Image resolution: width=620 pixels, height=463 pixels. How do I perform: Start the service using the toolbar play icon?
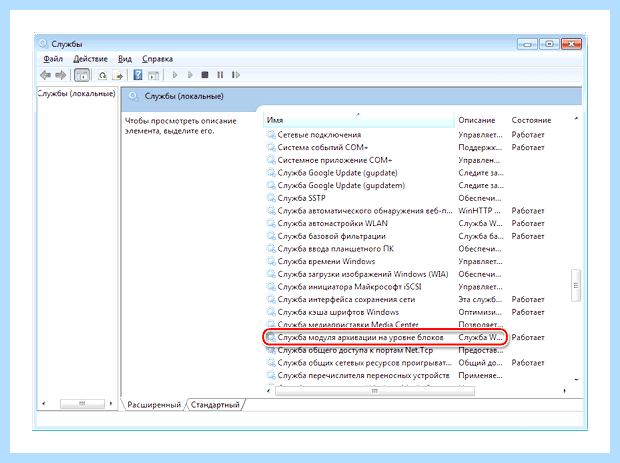click(x=175, y=75)
